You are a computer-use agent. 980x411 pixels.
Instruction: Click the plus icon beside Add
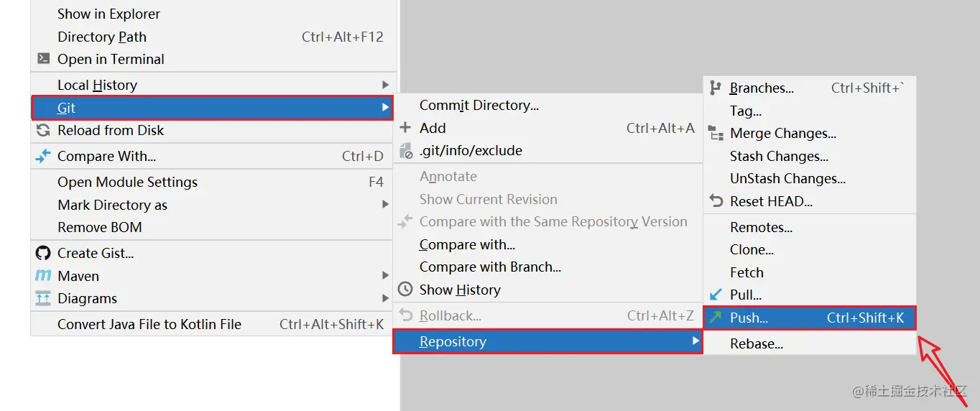[406, 128]
